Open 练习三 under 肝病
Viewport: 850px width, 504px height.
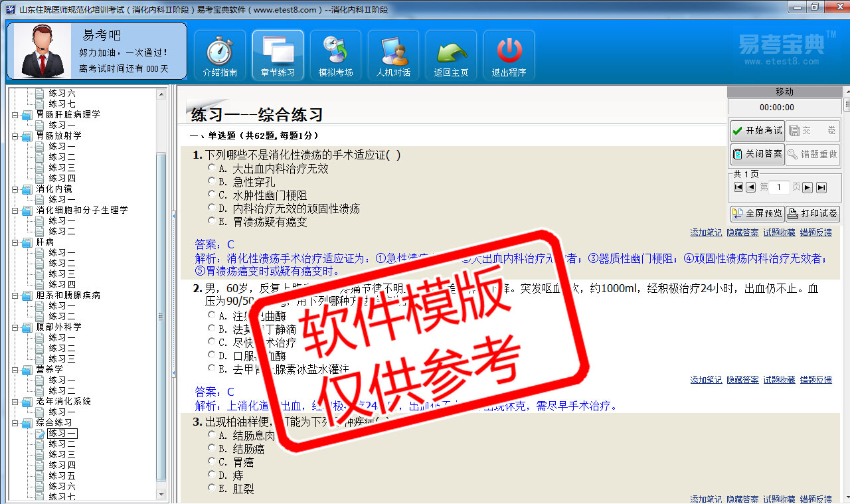coord(62,274)
